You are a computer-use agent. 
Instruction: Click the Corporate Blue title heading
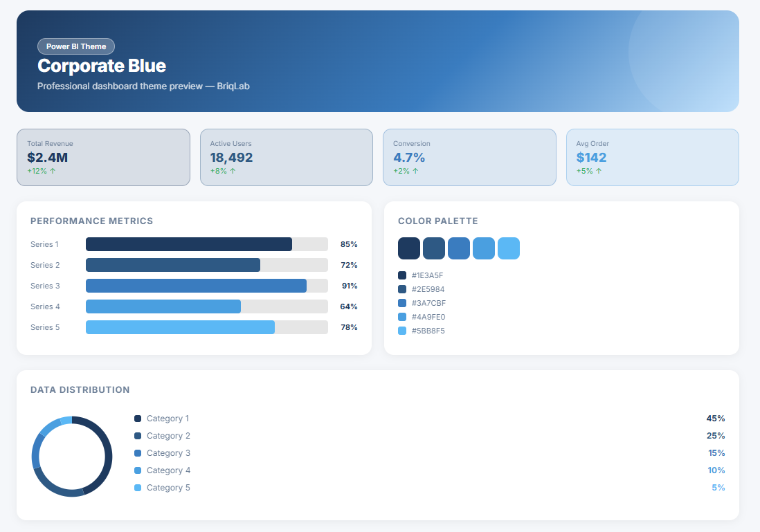coord(102,66)
